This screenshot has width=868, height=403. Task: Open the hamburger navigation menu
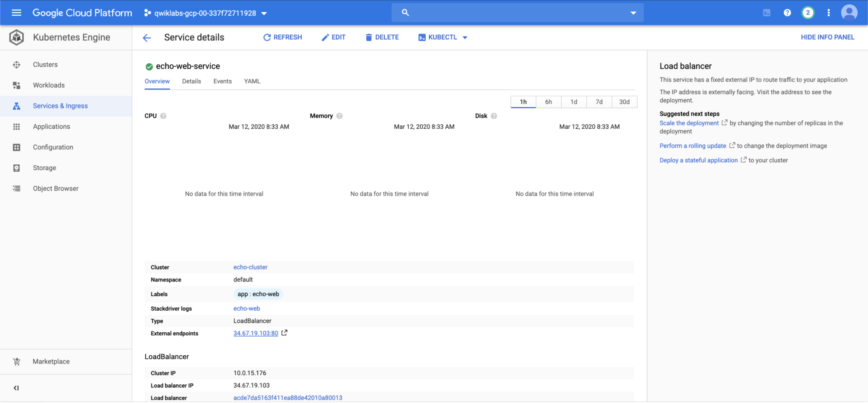16,13
